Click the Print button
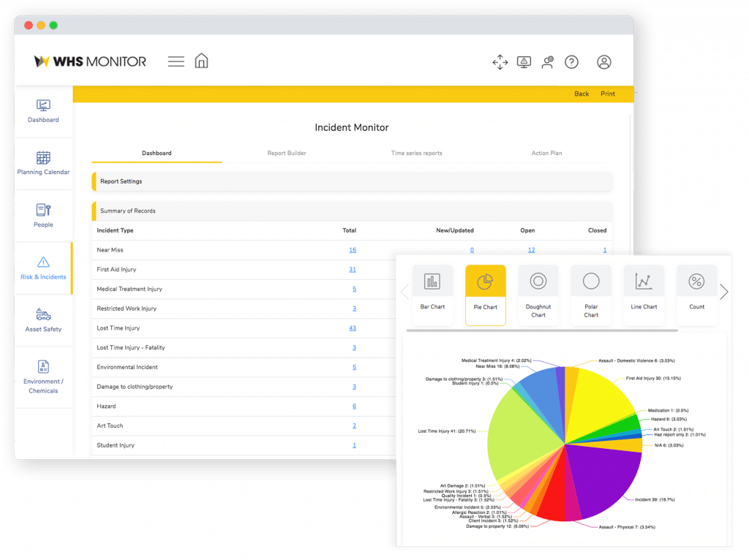The width and height of the screenshot is (749, 560). [608, 94]
